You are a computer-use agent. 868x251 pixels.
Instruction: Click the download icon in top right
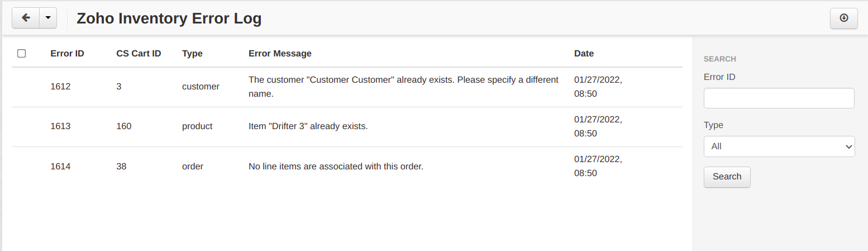pos(844,18)
